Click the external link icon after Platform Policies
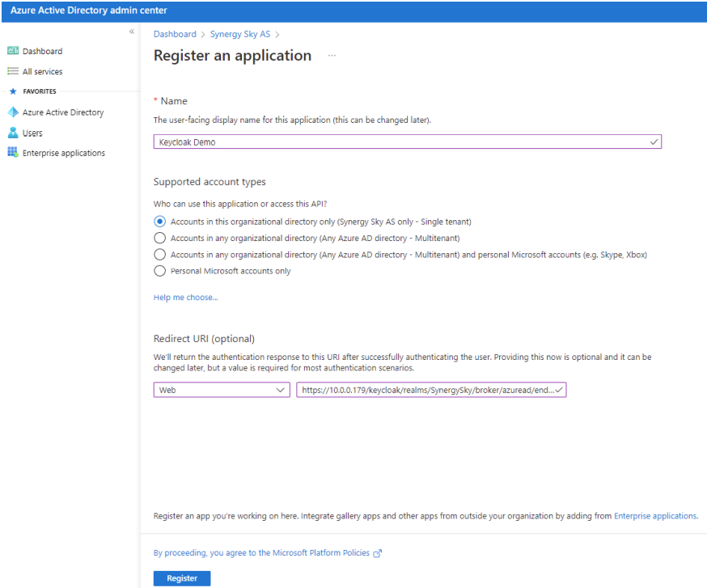This screenshot has width=707, height=588. (378, 553)
